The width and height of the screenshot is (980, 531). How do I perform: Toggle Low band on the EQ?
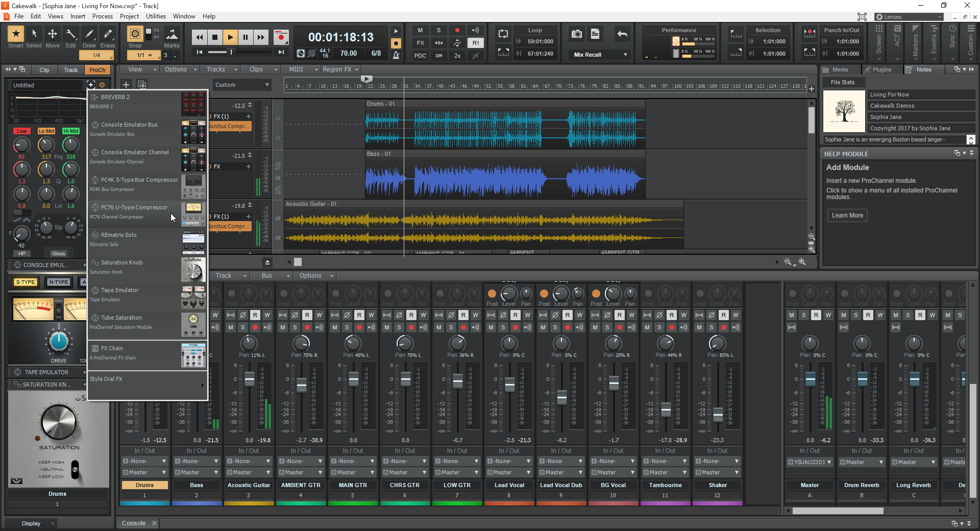[x=21, y=131]
